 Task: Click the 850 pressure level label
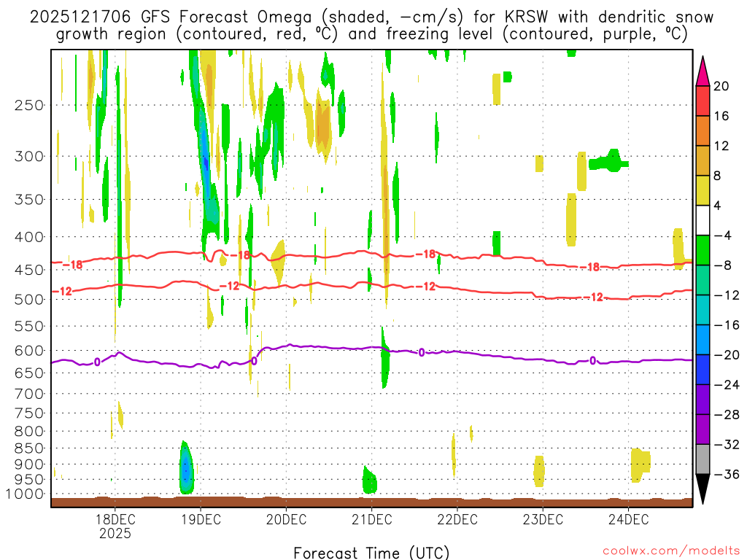tap(29, 448)
